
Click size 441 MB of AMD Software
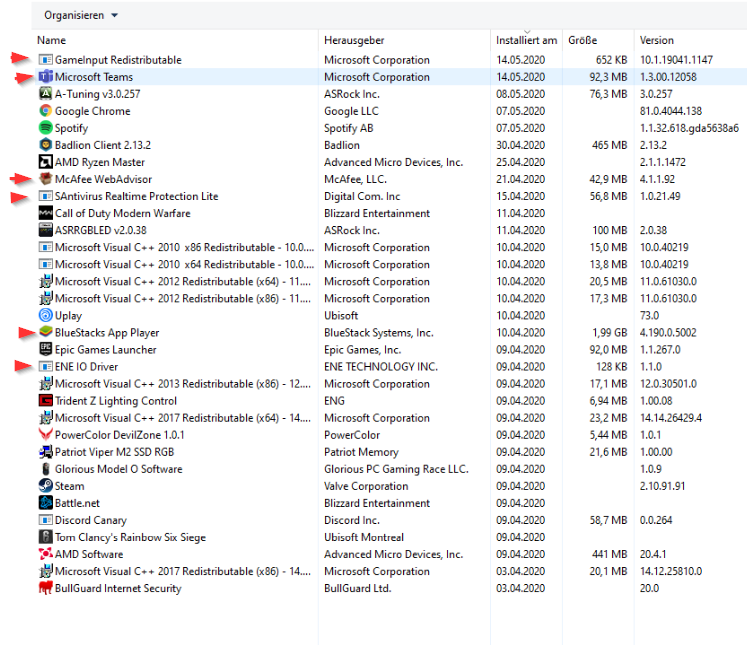tap(609, 554)
